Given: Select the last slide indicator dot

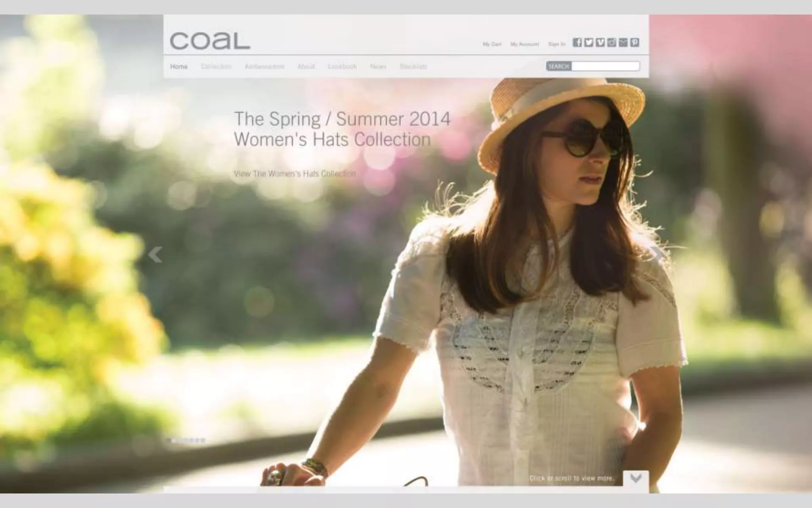Looking at the screenshot, I should point(203,440).
